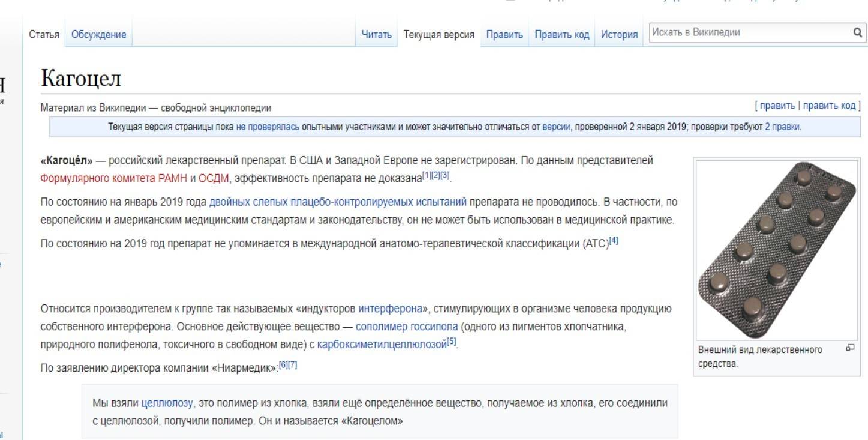This screenshot has width=868, height=440.
Task: Follow the ОСДМ red link
Action: coord(213,178)
